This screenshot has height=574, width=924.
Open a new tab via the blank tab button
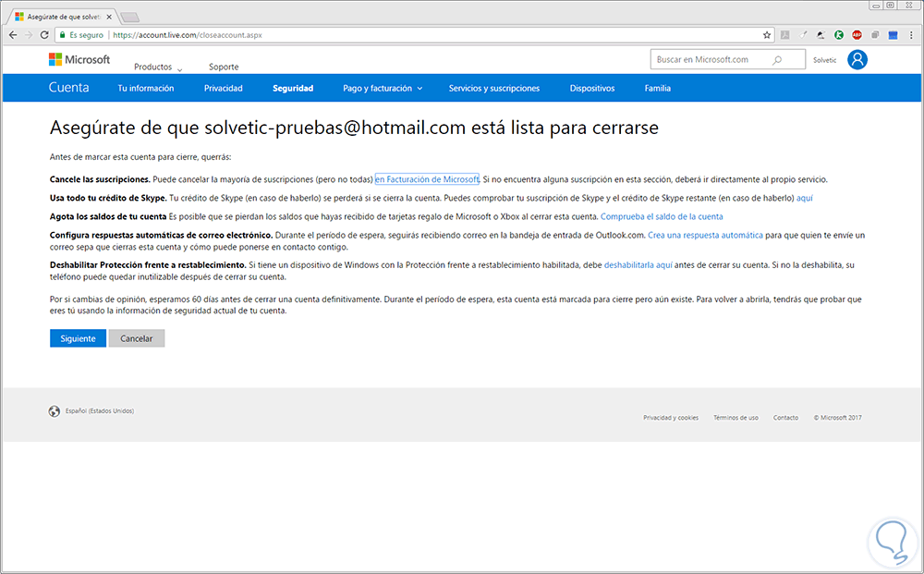pyautogui.click(x=129, y=17)
